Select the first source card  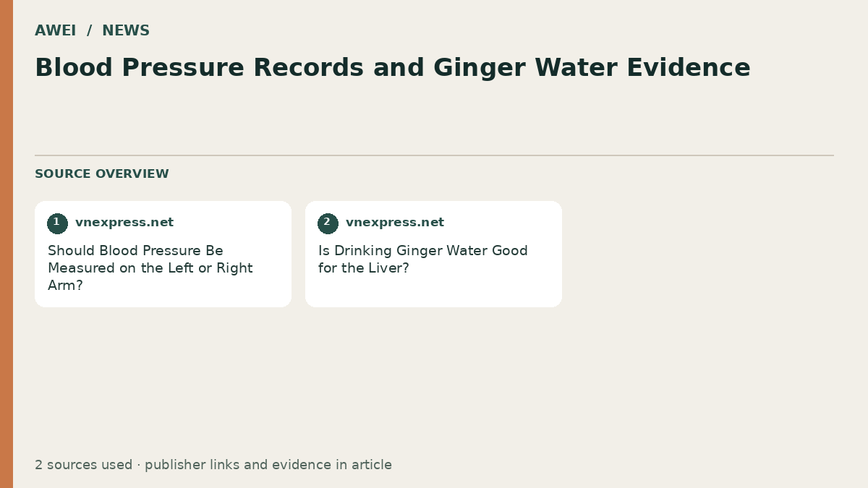[x=163, y=254]
